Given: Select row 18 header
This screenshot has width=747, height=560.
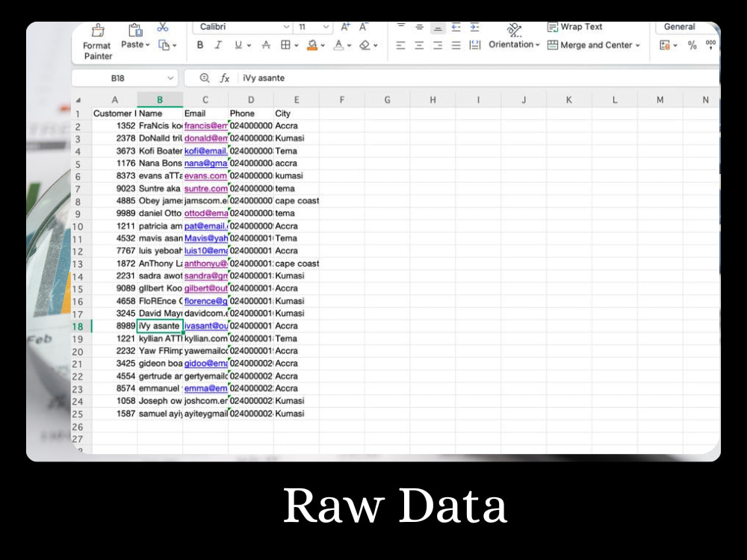Looking at the screenshot, I should pos(78,326).
